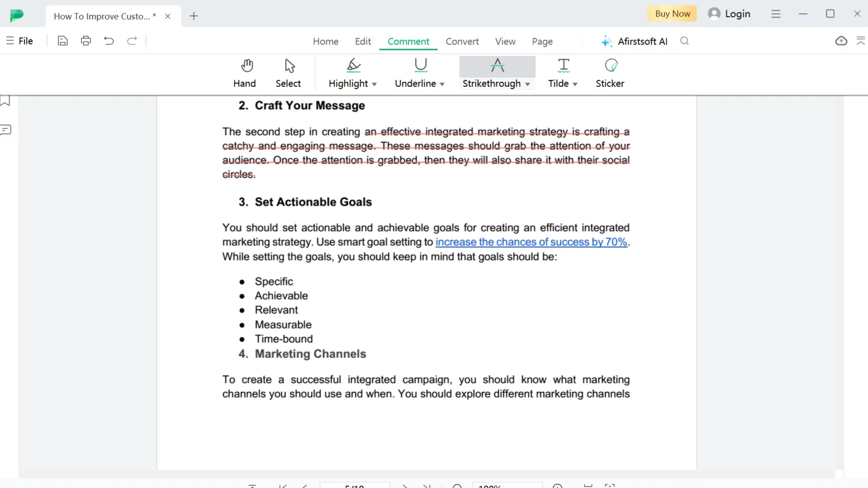Expand Highlight color dropdown arrow
The image size is (868, 488).
pyautogui.click(x=375, y=84)
